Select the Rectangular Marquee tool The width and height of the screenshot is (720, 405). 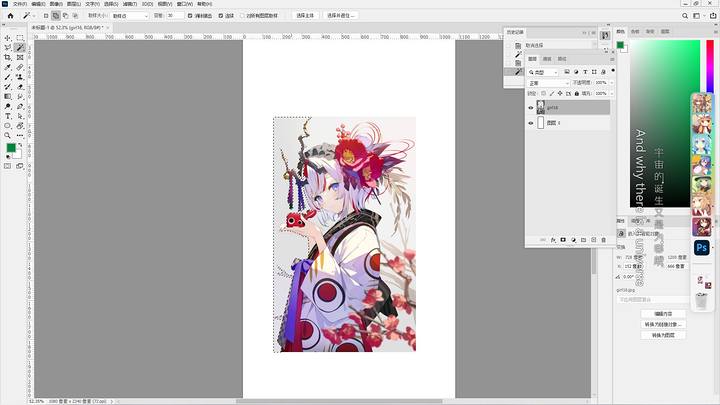coord(20,38)
